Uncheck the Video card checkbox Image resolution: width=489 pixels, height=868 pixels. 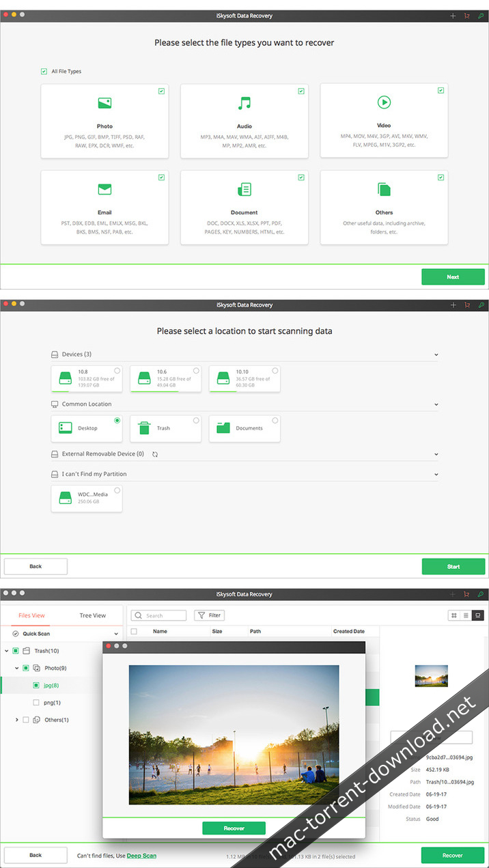pos(441,90)
